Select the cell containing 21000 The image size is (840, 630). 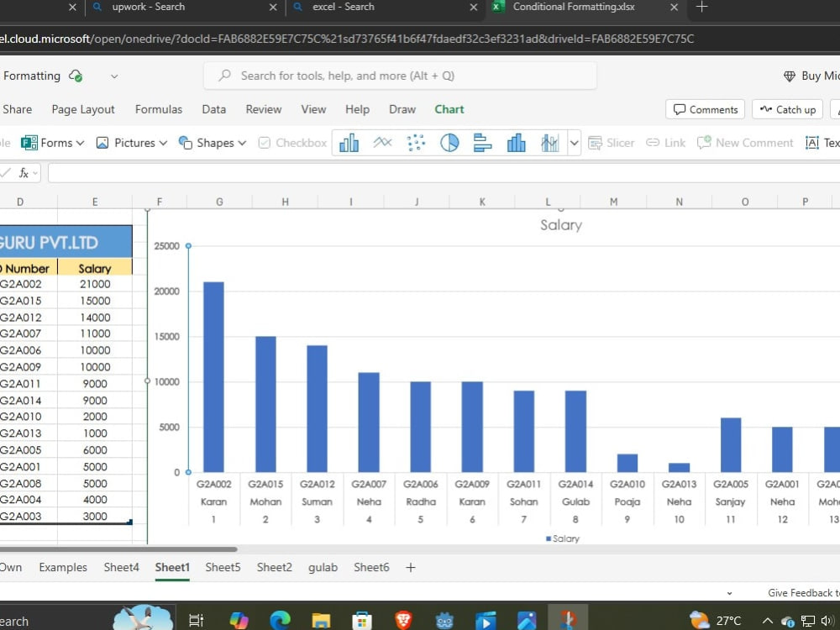(x=95, y=284)
